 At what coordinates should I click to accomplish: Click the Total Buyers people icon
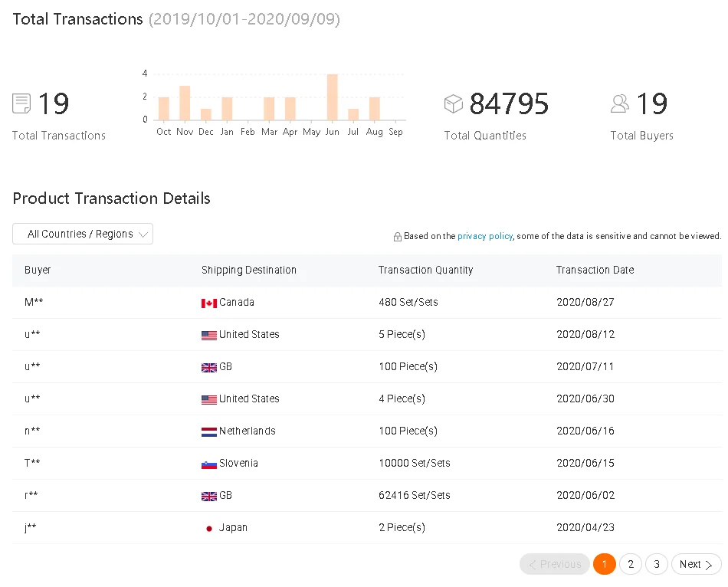(x=620, y=103)
